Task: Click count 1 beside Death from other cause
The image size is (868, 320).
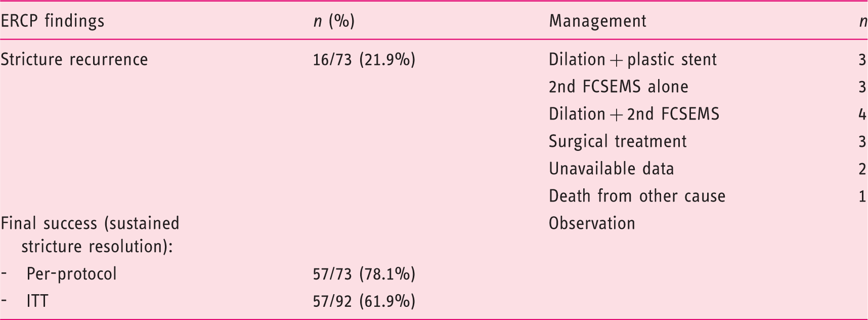Action: tap(862, 196)
